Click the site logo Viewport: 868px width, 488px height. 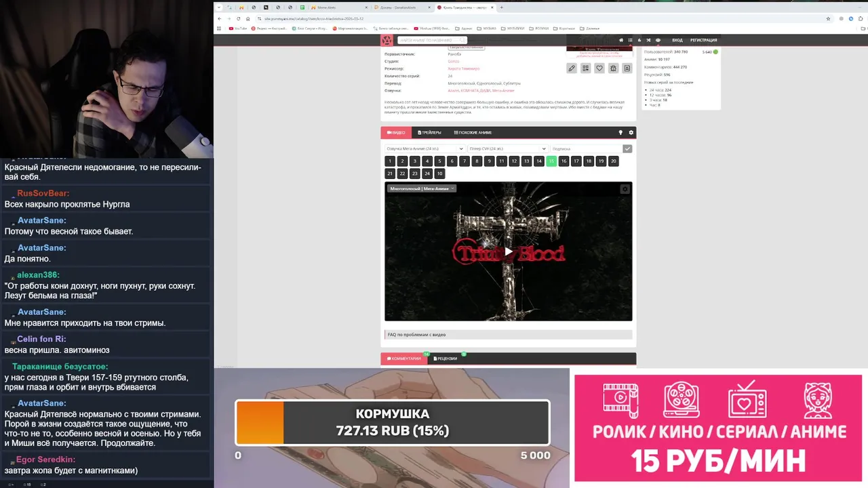point(387,40)
